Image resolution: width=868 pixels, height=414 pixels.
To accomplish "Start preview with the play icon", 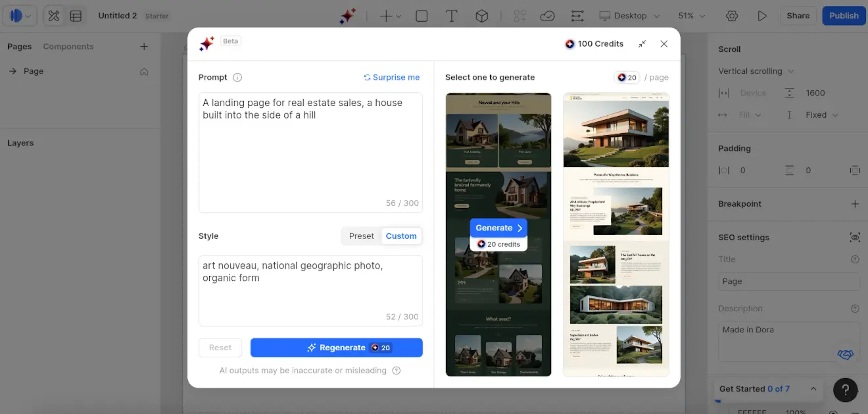I will (762, 16).
